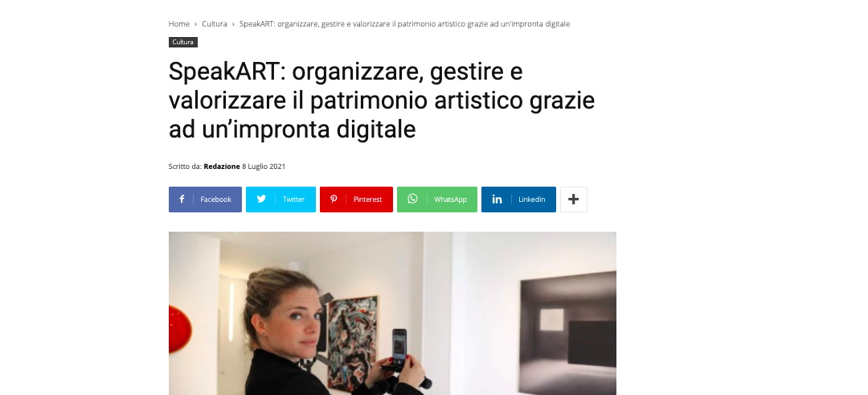Share article via Pinterest label

click(x=367, y=200)
